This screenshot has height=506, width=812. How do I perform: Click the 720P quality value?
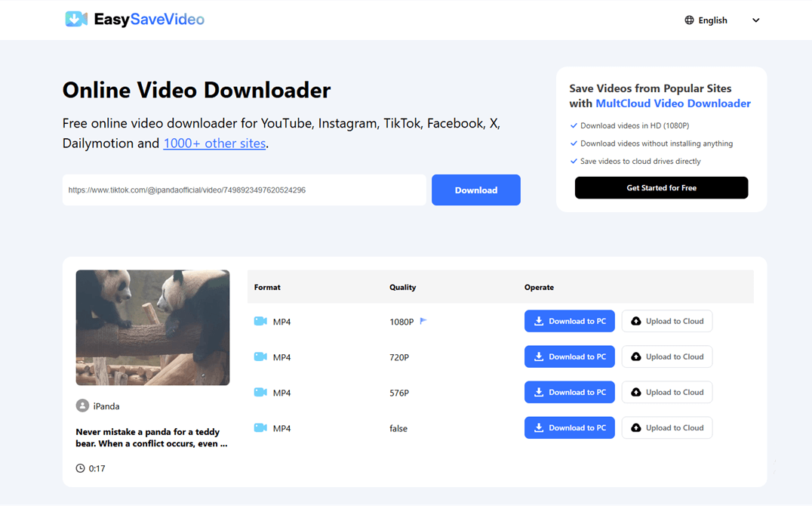coord(399,357)
